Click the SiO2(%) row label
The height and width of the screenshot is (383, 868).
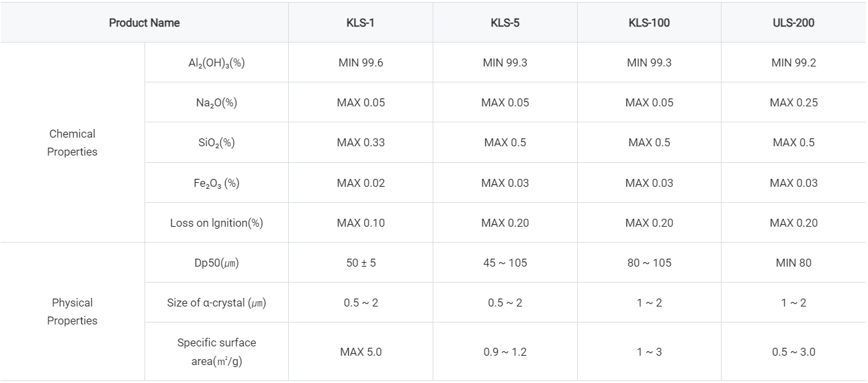[x=216, y=143]
